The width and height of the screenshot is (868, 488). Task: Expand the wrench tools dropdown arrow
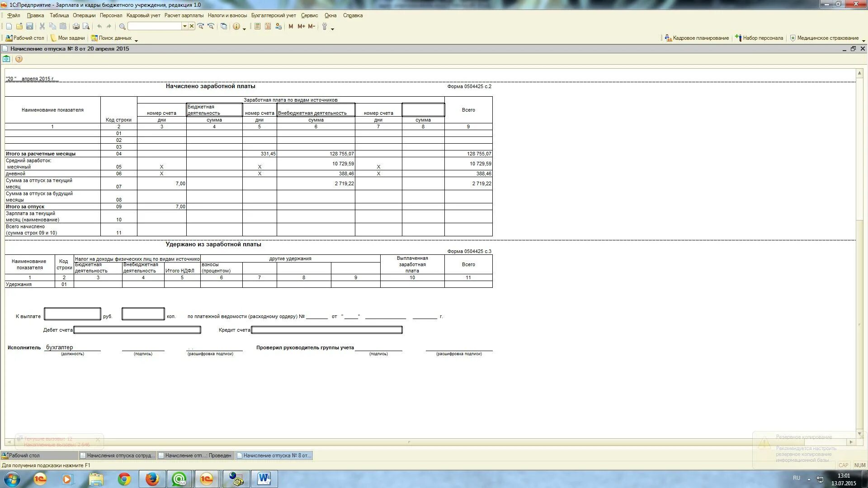pyautogui.click(x=333, y=29)
